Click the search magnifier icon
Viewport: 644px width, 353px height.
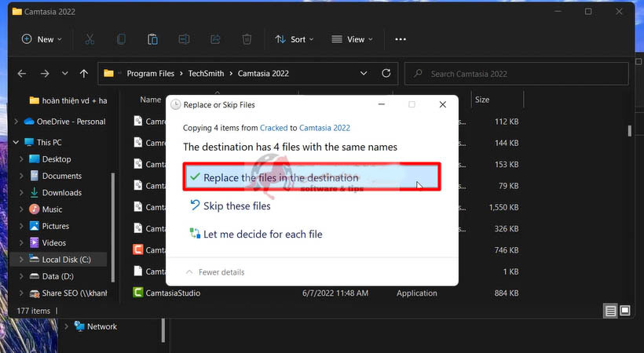tap(418, 74)
